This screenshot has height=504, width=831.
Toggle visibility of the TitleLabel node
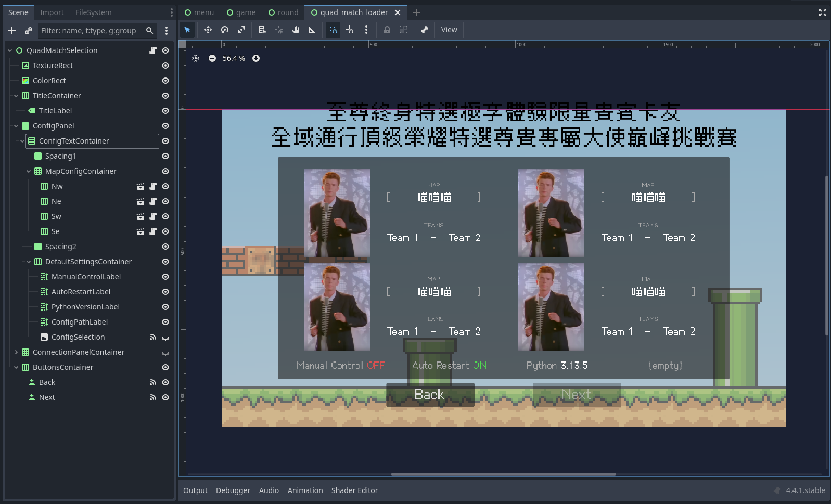[x=165, y=111]
